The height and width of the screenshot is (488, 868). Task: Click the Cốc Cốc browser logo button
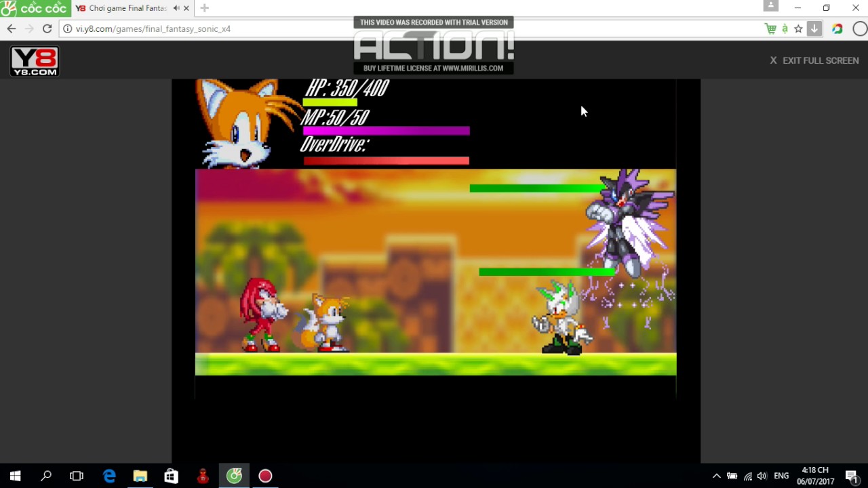35,8
